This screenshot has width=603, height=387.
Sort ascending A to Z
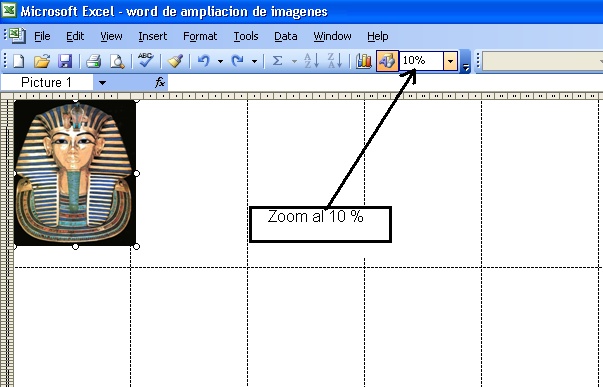point(311,61)
